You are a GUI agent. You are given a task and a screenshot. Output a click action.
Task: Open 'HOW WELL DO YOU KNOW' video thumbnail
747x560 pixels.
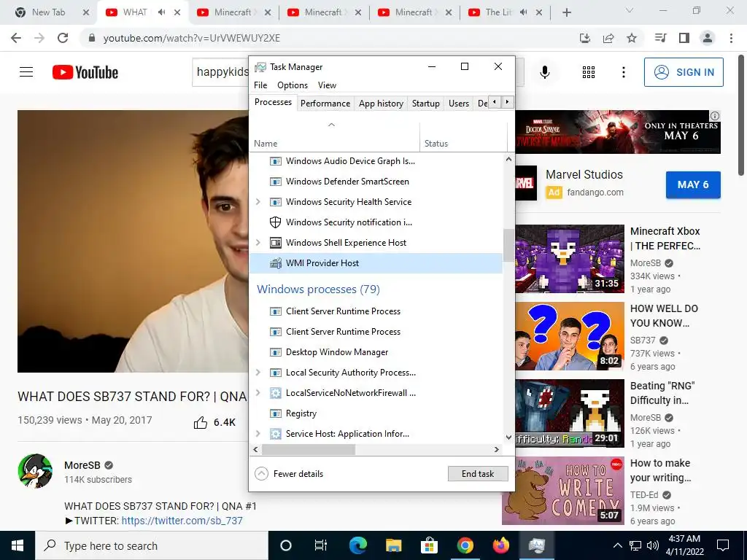point(569,336)
